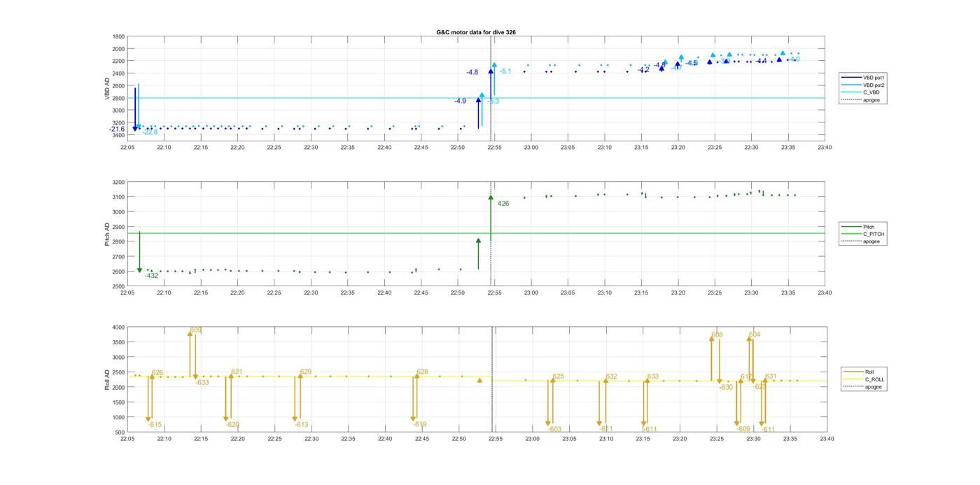This screenshot has width=980, height=485.
Task: Click the '3100' tick on the Pitch axis
Action: [x=119, y=197]
